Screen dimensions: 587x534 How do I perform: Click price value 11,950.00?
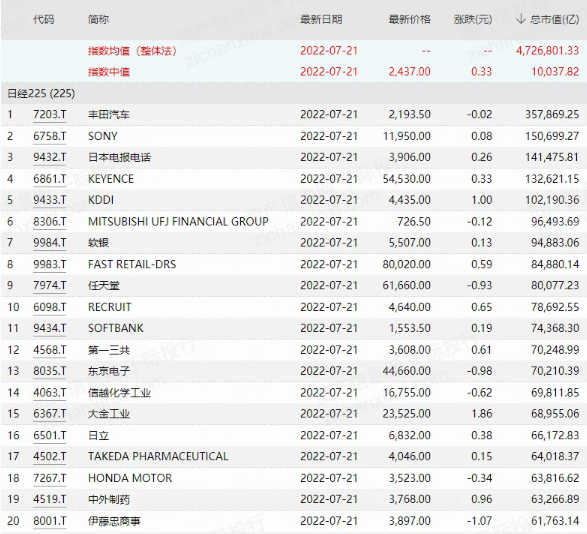(x=407, y=136)
